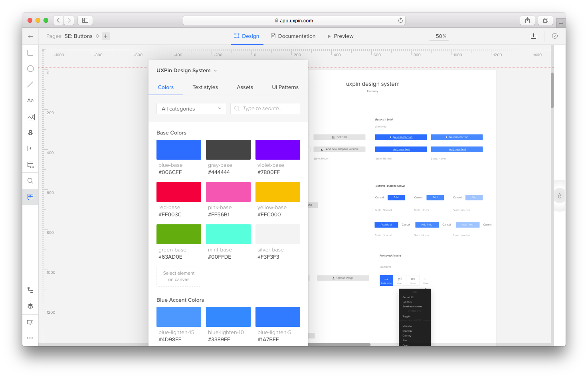Switch to the UI Patterns tab
Image resolution: width=588 pixels, height=378 pixels.
tap(285, 87)
